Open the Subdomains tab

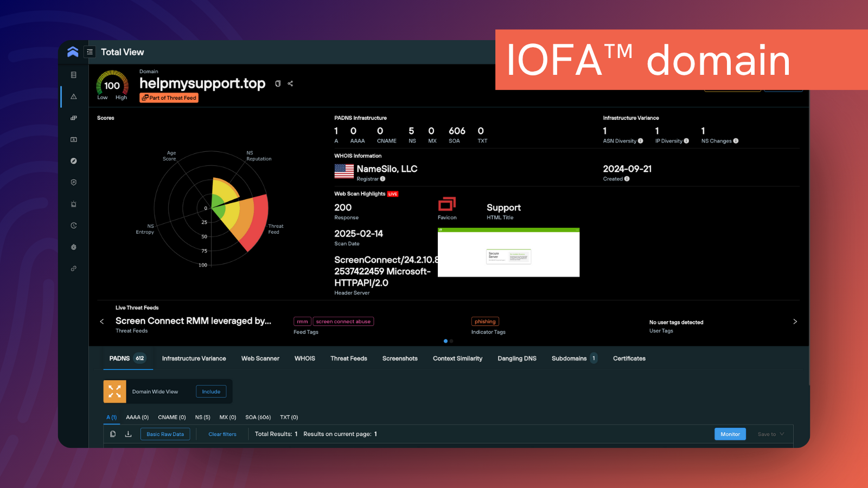pos(574,358)
